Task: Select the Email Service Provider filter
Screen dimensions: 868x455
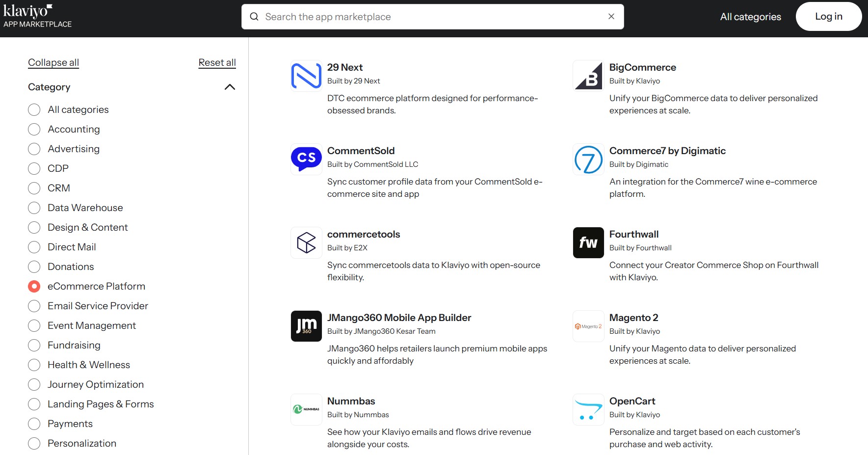Action: pos(34,306)
